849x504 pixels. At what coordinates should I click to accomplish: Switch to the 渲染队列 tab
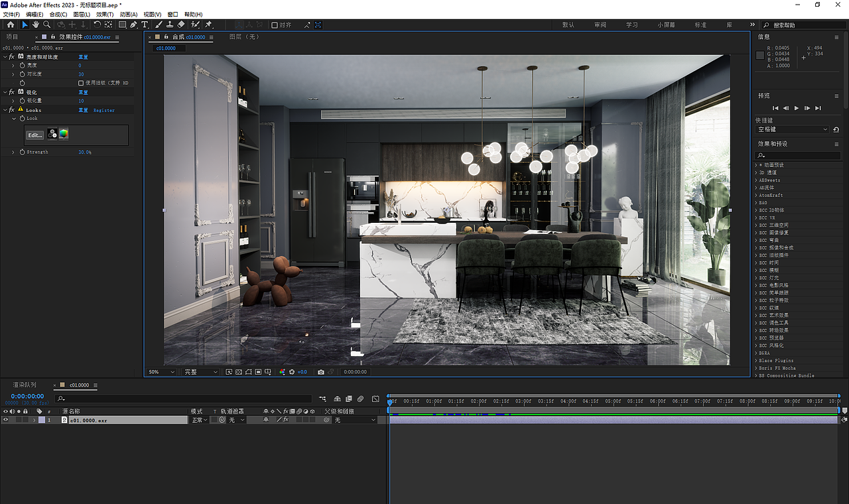point(25,385)
